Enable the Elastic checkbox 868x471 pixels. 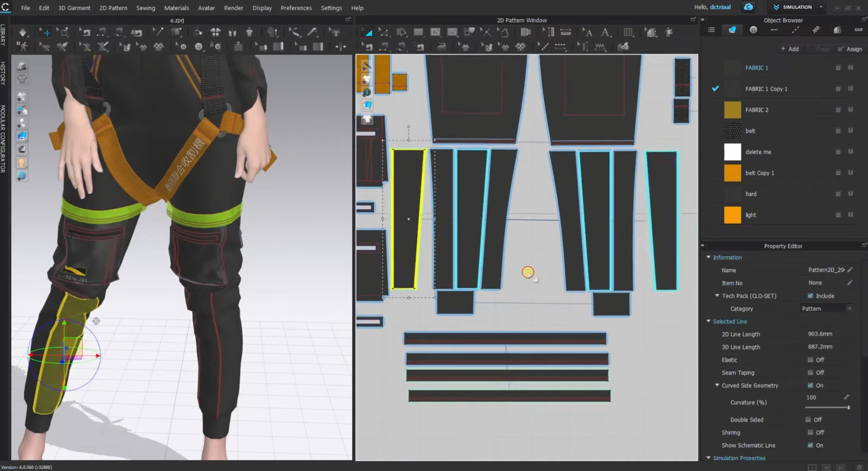[x=810, y=360]
